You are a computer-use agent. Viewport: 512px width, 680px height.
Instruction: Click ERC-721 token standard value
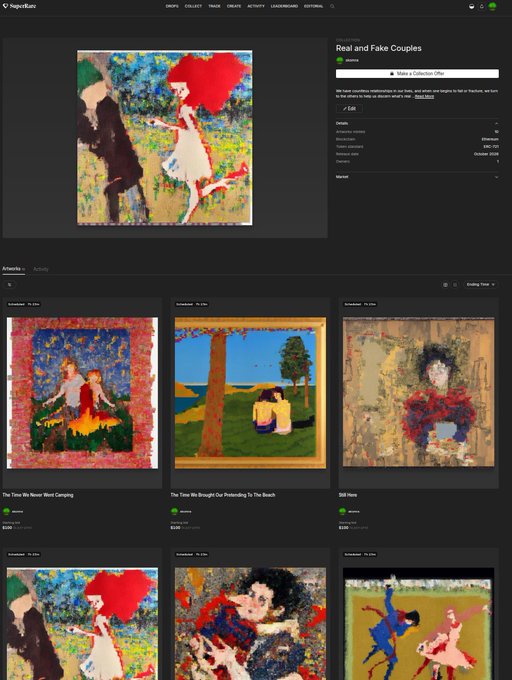point(491,147)
